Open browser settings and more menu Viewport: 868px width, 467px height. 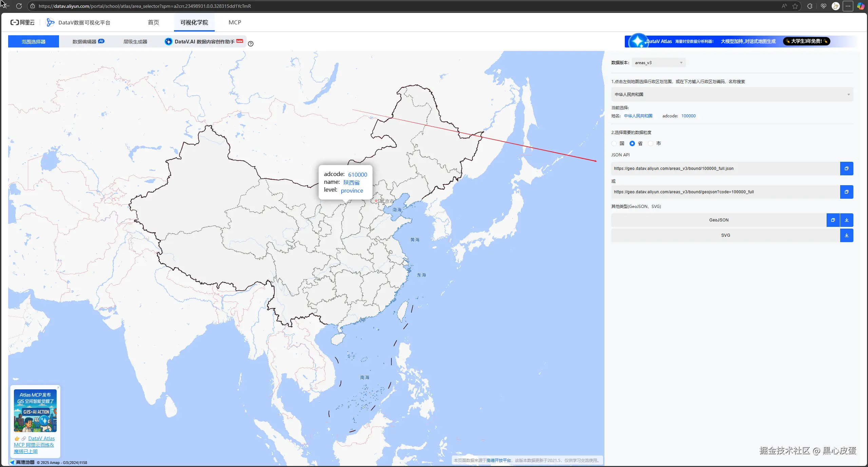(848, 6)
